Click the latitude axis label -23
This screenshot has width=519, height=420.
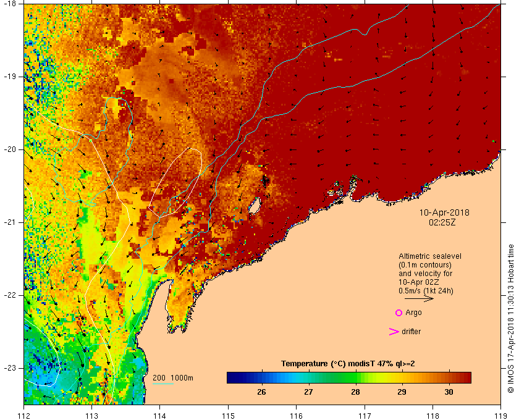[10, 367]
